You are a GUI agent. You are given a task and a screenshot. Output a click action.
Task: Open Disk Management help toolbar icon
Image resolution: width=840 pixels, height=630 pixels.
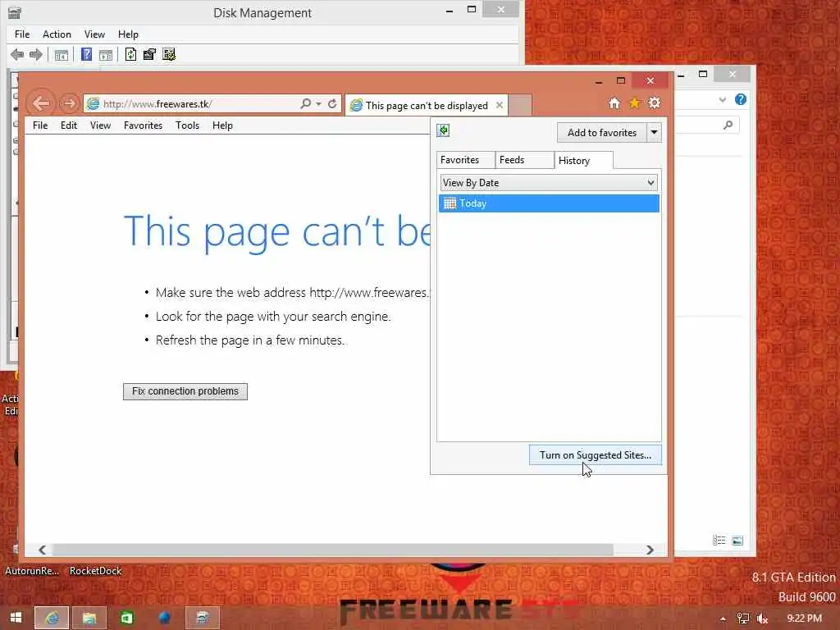(x=86, y=54)
